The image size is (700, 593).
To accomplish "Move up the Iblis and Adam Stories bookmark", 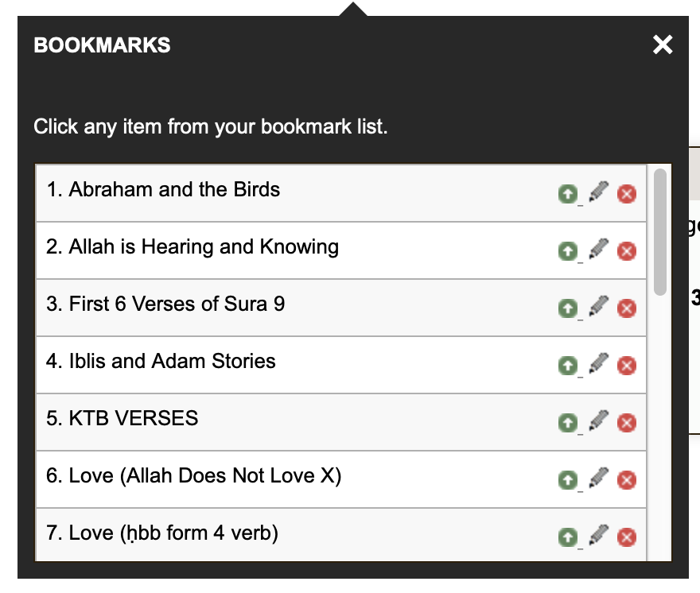I will click(568, 366).
